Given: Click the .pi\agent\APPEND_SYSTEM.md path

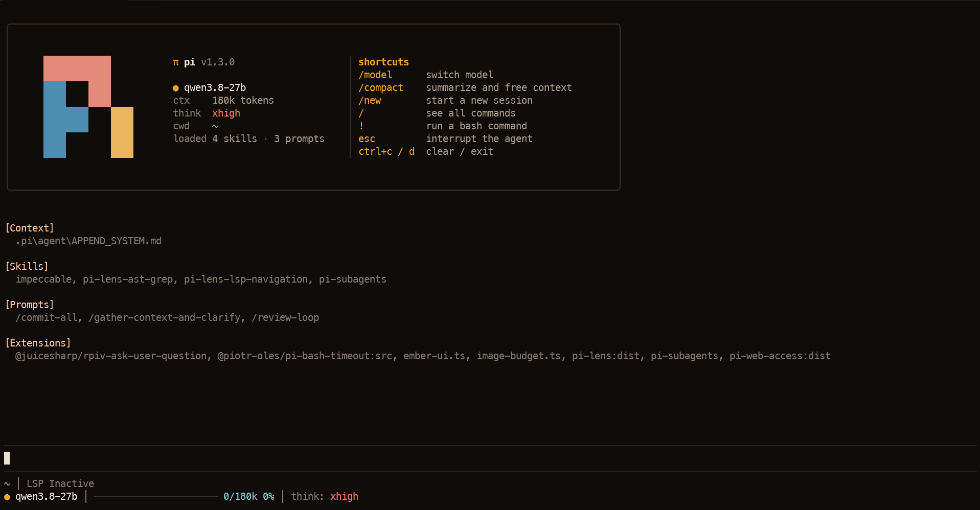Looking at the screenshot, I should point(88,241).
